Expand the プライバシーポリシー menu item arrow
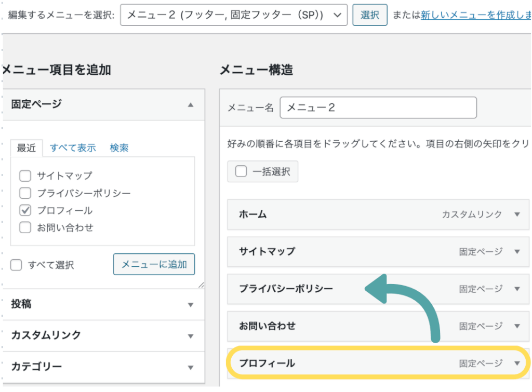The height and width of the screenshot is (392, 532). point(516,289)
